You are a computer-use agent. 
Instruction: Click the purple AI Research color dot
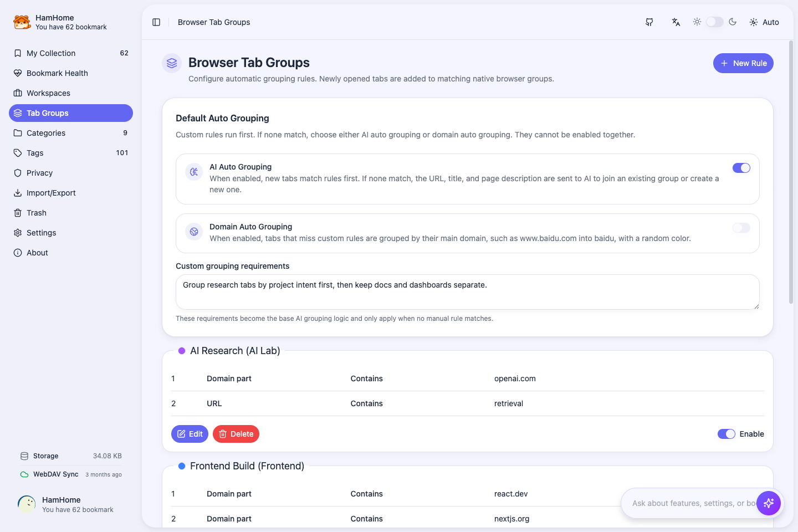tap(182, 351)
